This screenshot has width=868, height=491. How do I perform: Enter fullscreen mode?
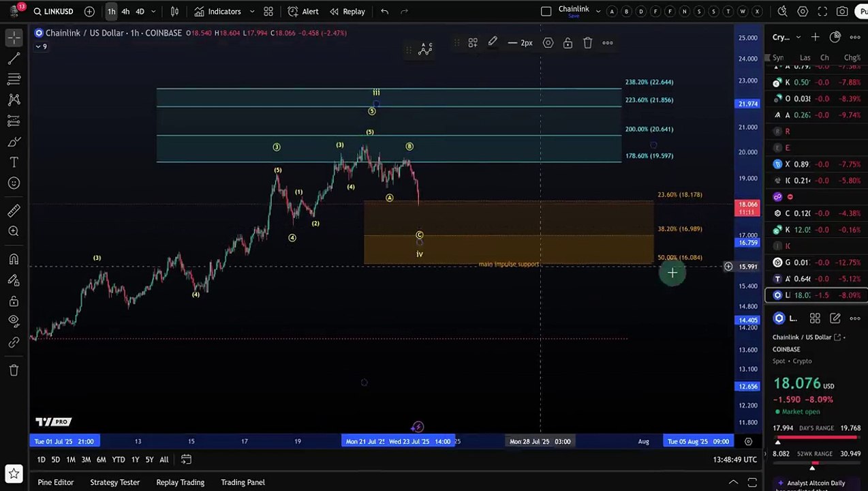tap(822, 11)
